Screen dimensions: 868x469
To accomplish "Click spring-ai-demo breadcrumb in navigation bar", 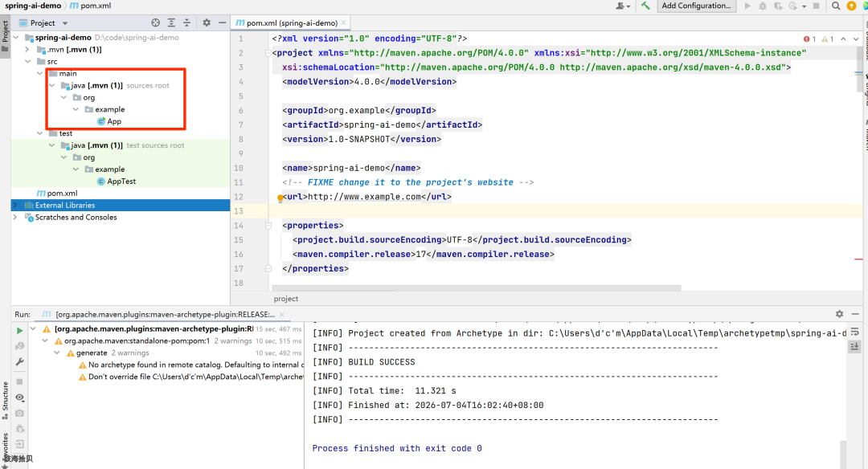I will tap(33, 6).
